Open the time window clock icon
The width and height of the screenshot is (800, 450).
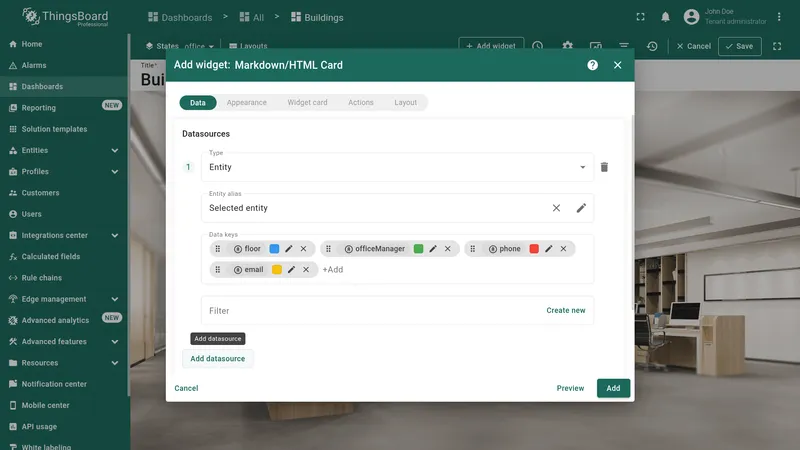click(x=538, y=46)
